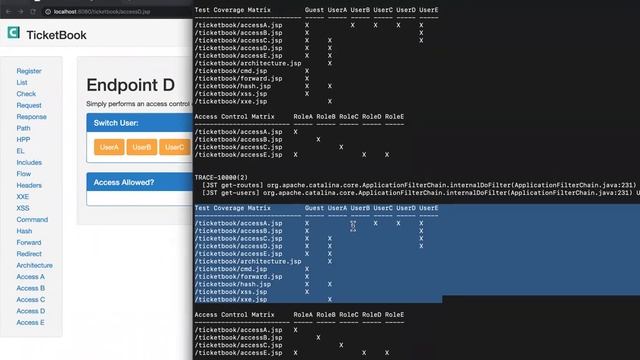Click the [JST get-users] trace line
Image resolution: width=640 pixels, height=360 pixels.
click(x=421, y=193)
